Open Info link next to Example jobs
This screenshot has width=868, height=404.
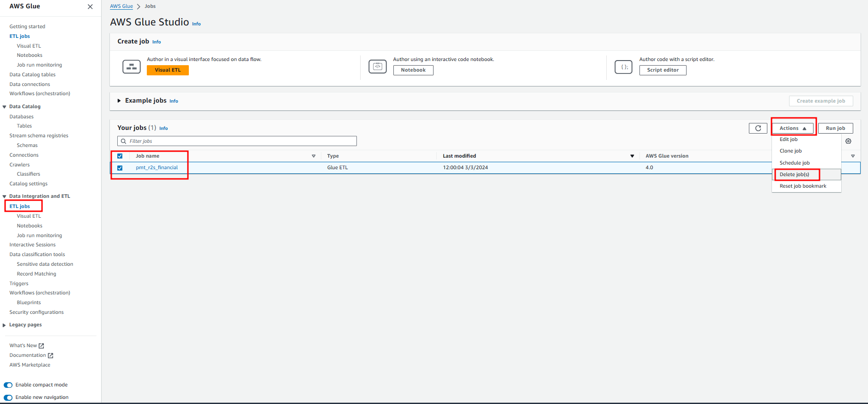174,101
